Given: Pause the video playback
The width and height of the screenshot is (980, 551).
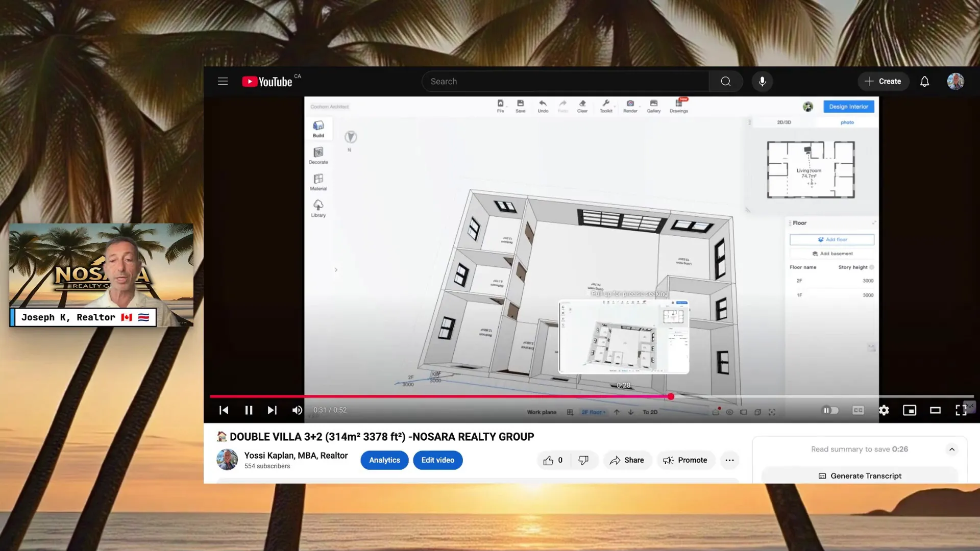Looking at the screenshot, I should 249,410.
